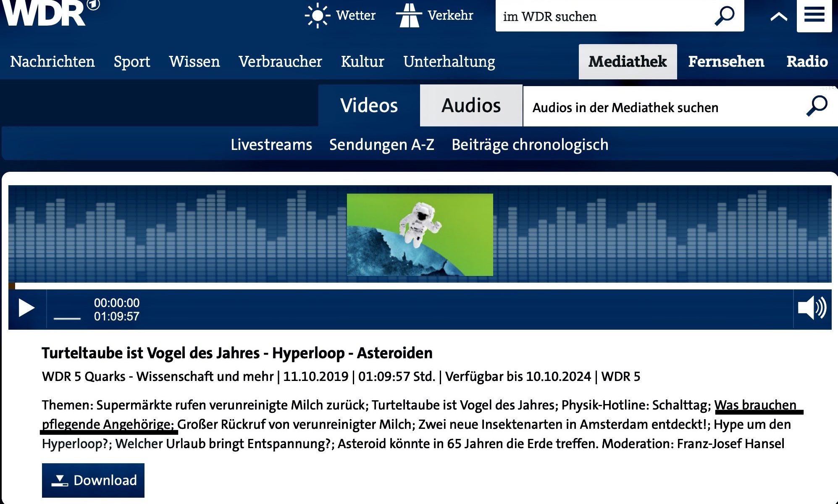
Task: Click elapsed time 00:00:00 in player
Action: point(117,303)
